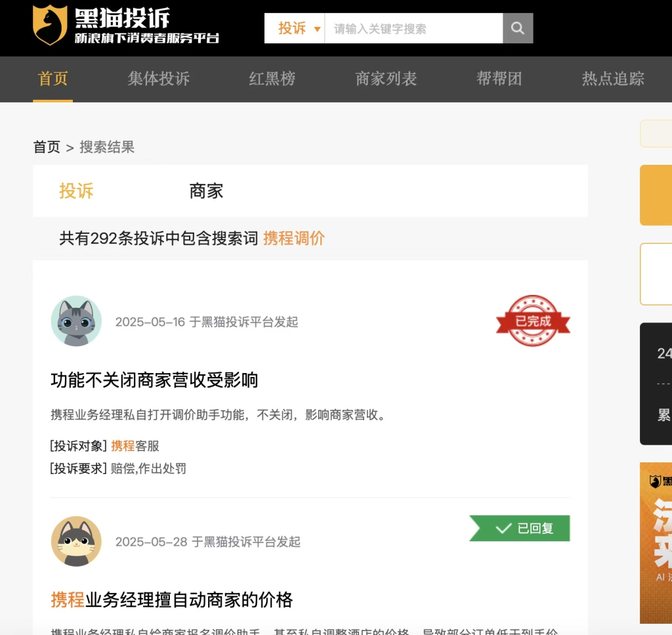Open the 红黑榜 navigation item
672x635 pixels.
272,79
